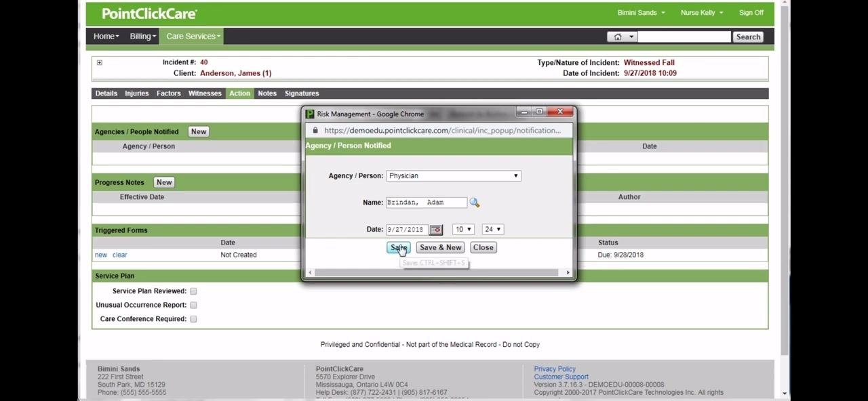Click the 'Witnessed Fall' incident type text
Viewport: 868px width, 401px height.
click(x=648, y=63)
